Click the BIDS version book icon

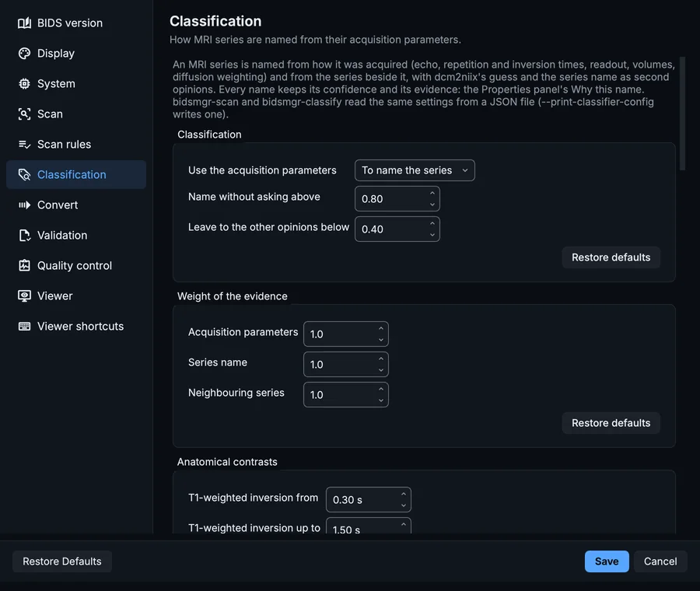[25, 23]
